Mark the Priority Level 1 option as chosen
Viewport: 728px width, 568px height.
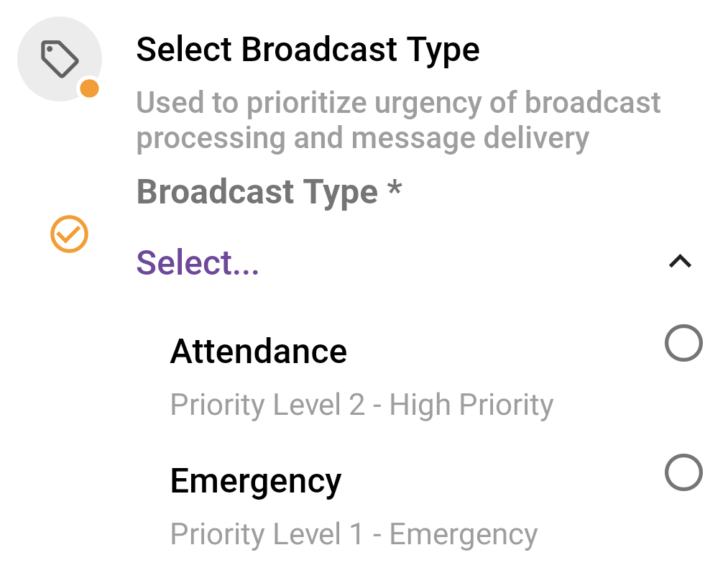click(x=683, y=473)
